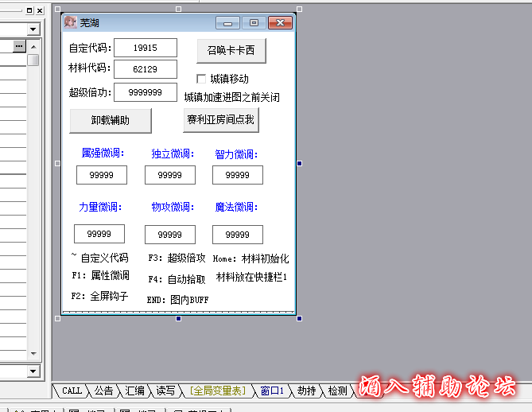Open the bottom combo box in left panel
This screenshot has width=532, height=412.
point(33,371)
